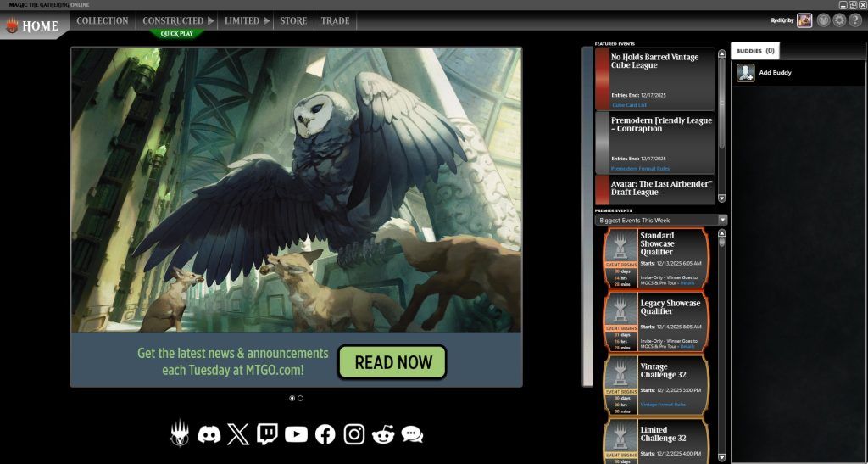868x464 pixels.
Task: Click the flame logo beside HOME
Action: (12, 25)
